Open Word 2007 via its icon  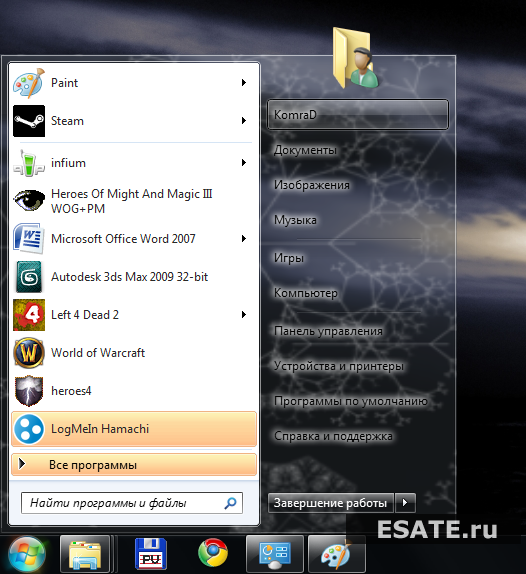pos(29,239)
